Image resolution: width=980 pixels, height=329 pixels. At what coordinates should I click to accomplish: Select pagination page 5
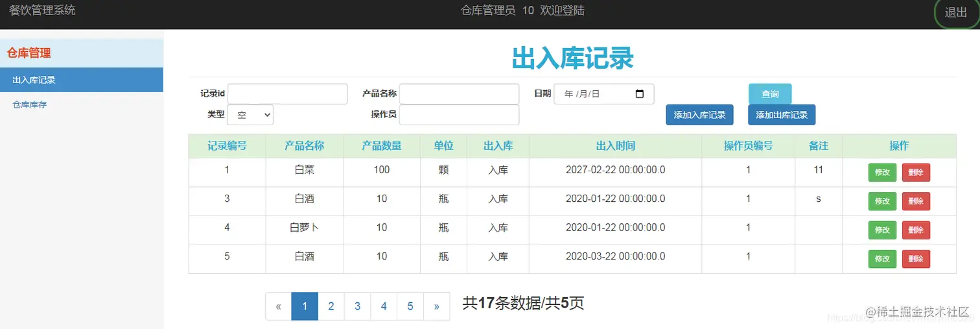pyautogui.click(x=410, y=306)
